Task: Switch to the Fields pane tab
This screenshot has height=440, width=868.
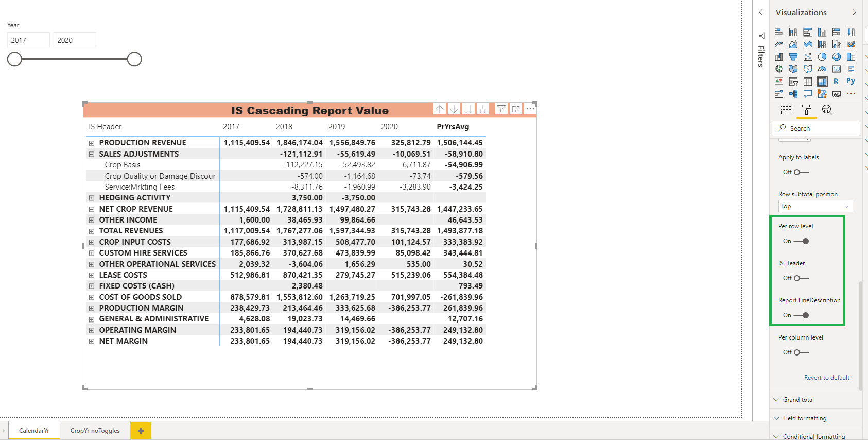Action: (786, 110)
